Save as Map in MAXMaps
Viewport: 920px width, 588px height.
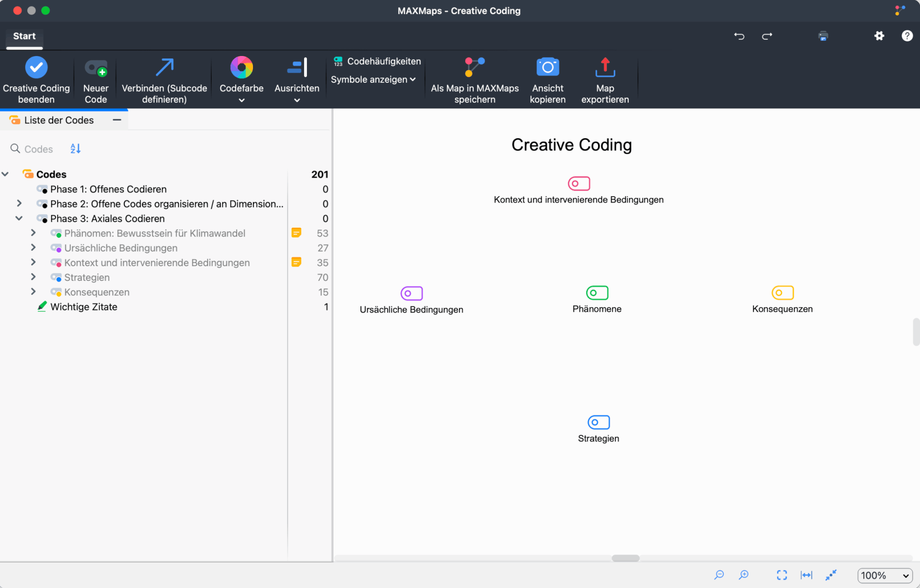[475, 79]
